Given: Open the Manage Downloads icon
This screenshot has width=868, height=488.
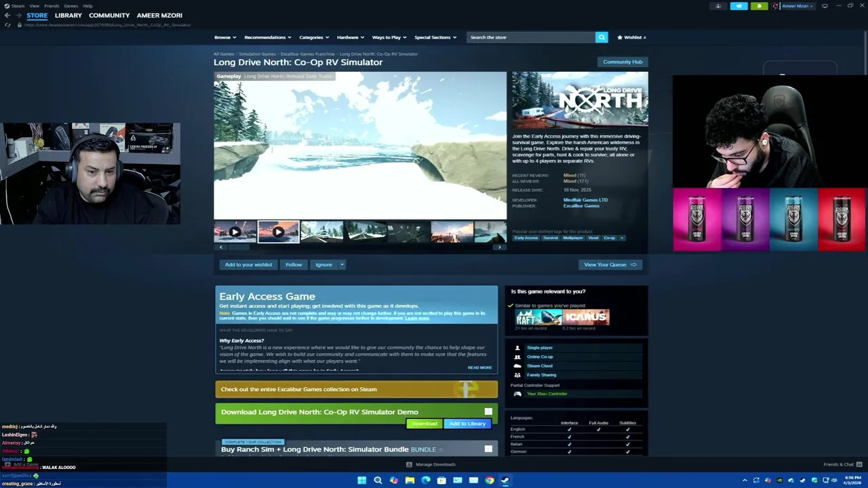Looking at the screenshot, I should tap(409, 464).
